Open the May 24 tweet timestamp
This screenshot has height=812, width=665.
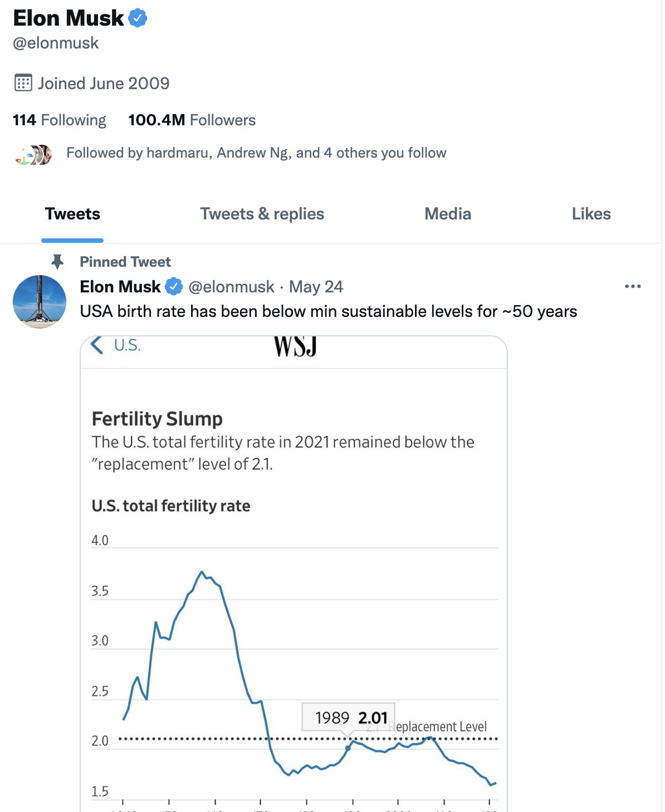coord(316,287)
